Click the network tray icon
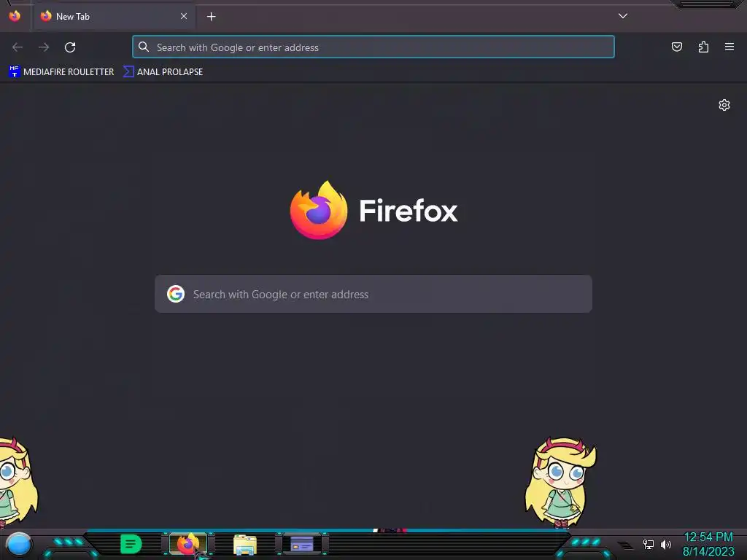 (648, 544)
